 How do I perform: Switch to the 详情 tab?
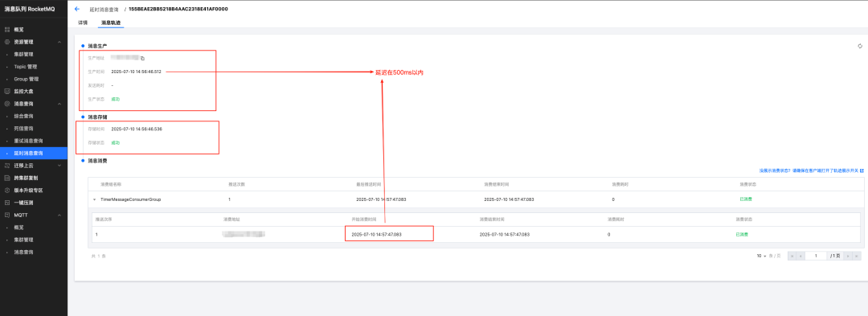(83, 23)
